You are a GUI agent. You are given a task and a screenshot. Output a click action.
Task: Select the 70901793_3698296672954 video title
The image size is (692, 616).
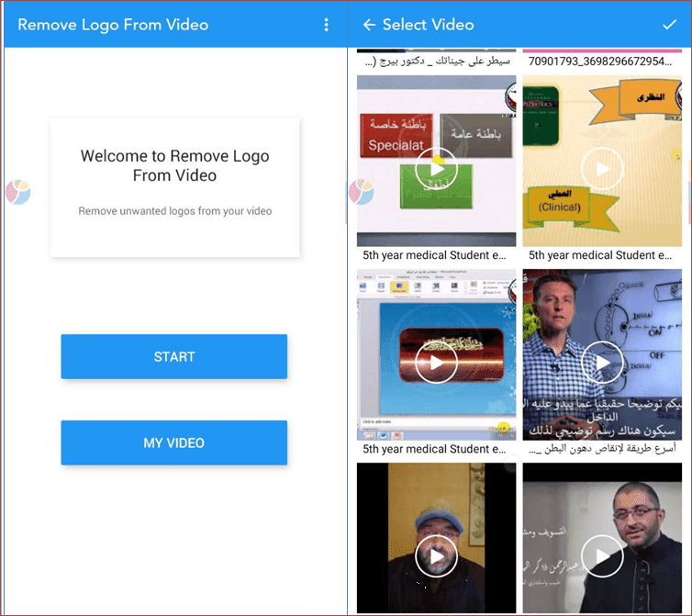pyautogui.click(x=606, y=62)
